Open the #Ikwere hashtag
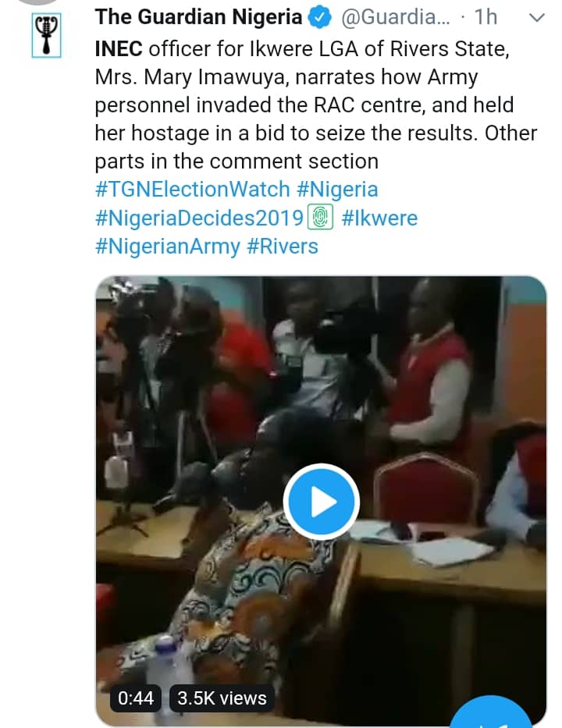 (380, 218)
